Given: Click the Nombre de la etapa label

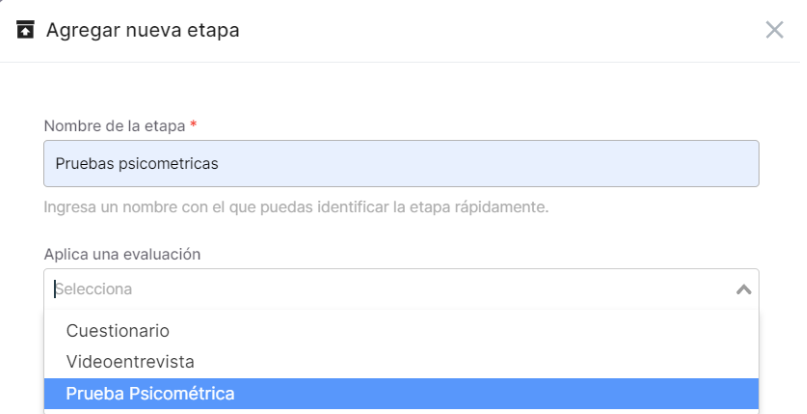Looking at the screenshot, I should coord(114,126).
